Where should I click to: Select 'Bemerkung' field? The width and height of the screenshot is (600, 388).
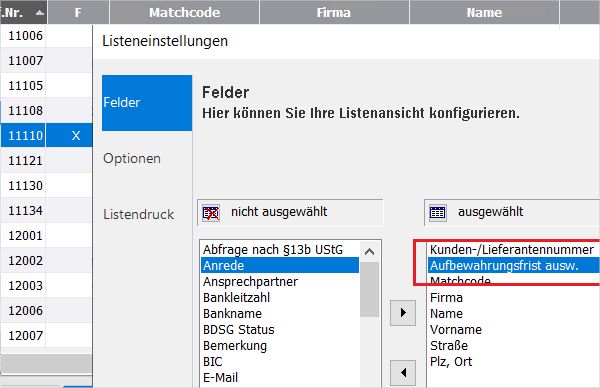coord(280,346)
